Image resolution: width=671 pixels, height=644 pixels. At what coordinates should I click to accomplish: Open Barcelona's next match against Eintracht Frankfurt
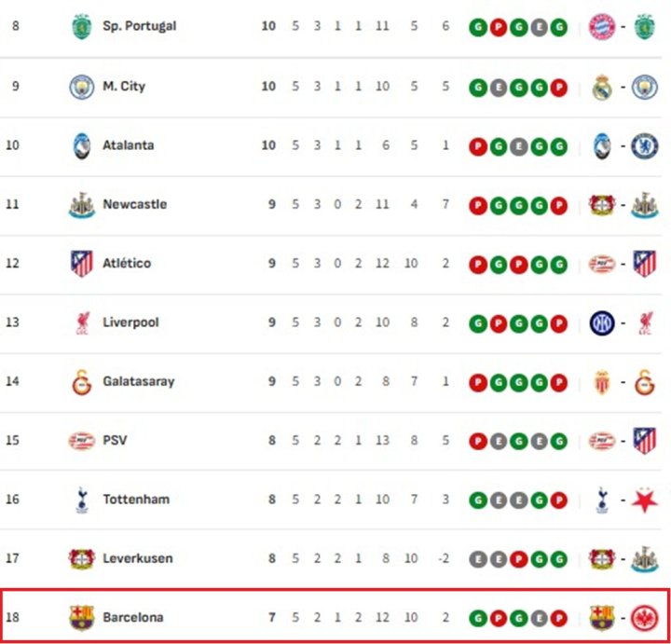pos(623,618)
